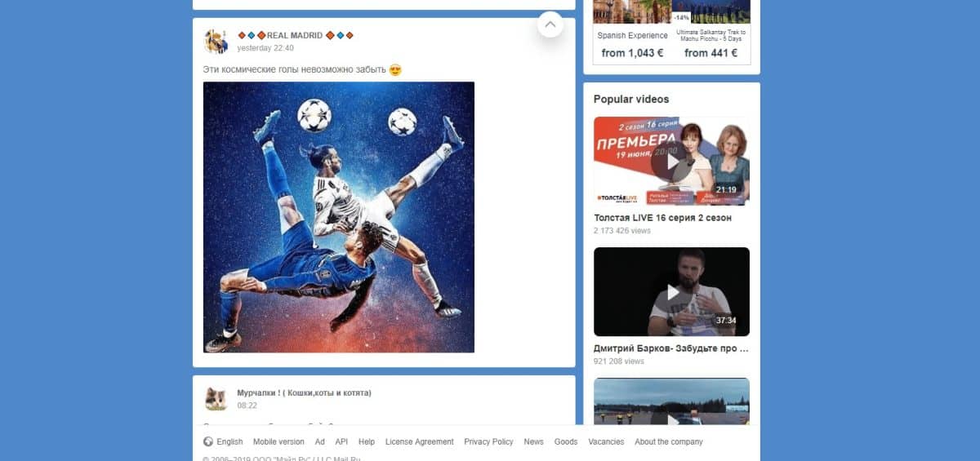Click the cat group avatar icon
980x461 pixels.
click(x=216, y=398)
